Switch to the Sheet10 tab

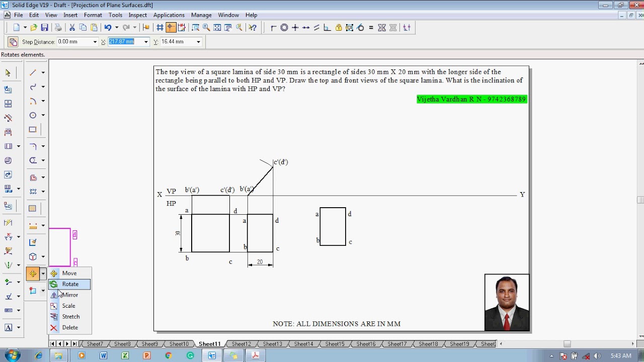pos(179,344)
